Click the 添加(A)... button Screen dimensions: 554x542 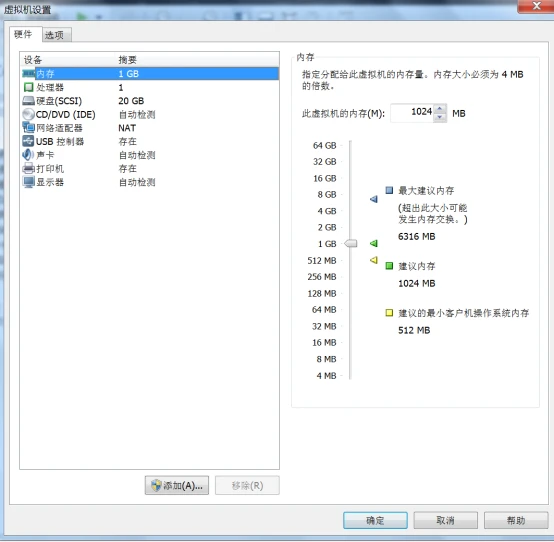click(x=177, y=485)
